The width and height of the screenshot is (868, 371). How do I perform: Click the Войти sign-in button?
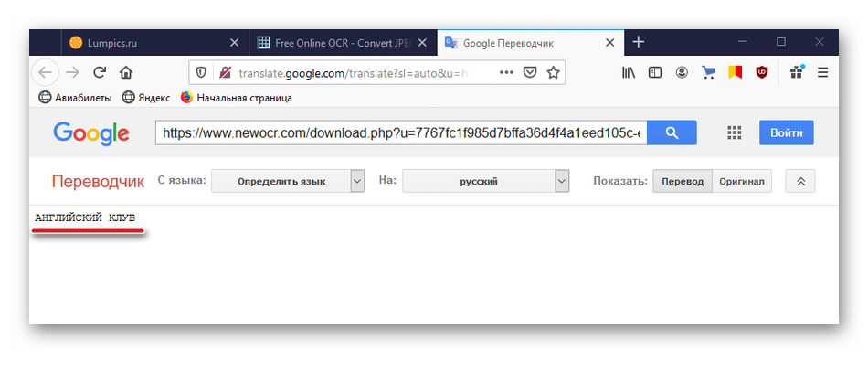tap(786, 132)
